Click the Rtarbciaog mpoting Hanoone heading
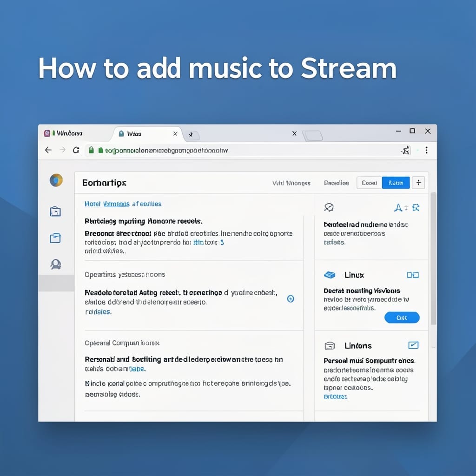Viewport: 476px width, 476px height. 144,221
